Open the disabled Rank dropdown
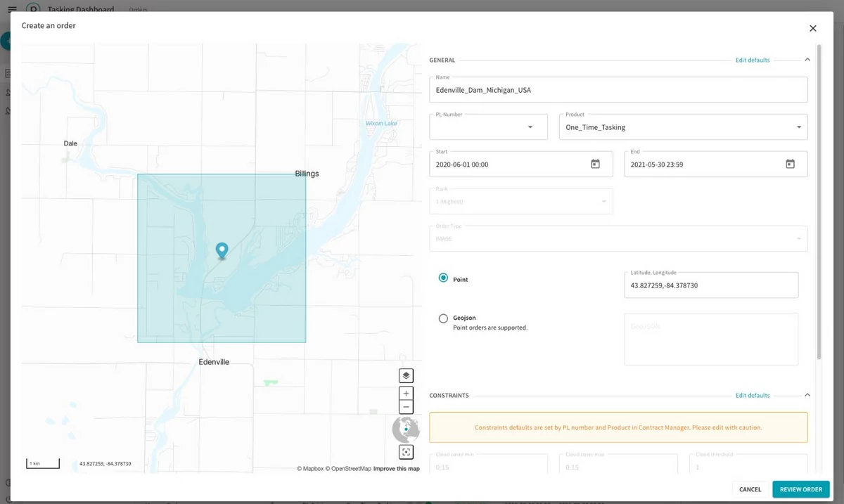Image resolution: width=844 pixels, height=504 pixels. tap(521, 201)
